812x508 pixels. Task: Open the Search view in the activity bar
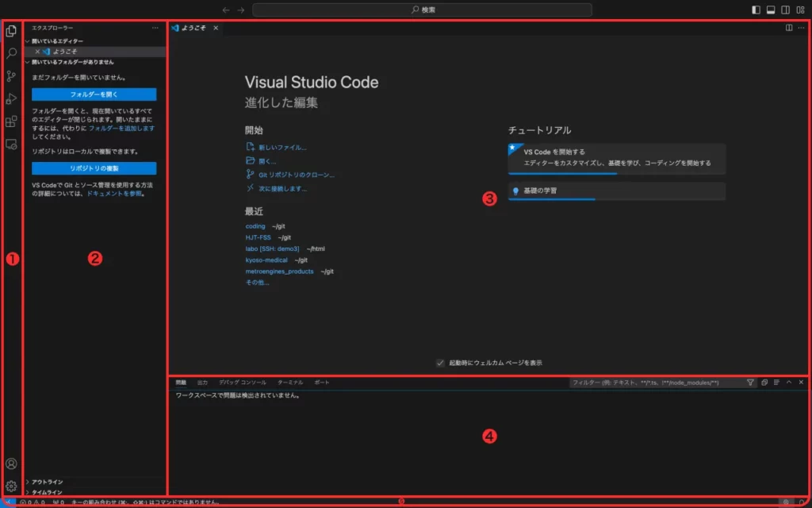(11, 53)
